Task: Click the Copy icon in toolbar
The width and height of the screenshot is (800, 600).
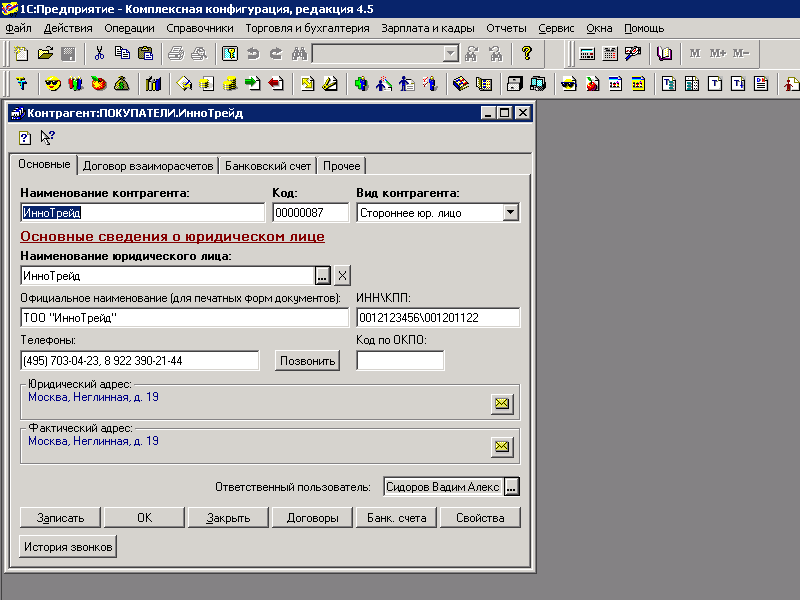Action: pos(122,54)
